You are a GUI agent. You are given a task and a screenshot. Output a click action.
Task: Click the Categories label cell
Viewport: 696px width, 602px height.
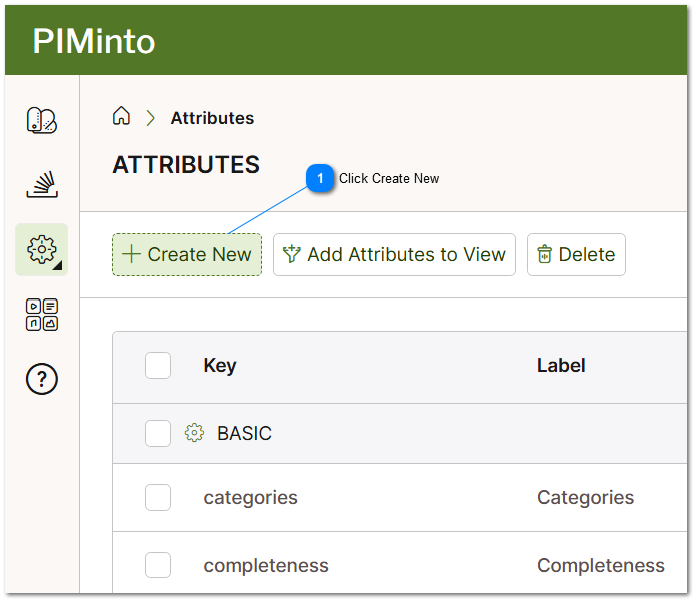[x=585, y=498]
